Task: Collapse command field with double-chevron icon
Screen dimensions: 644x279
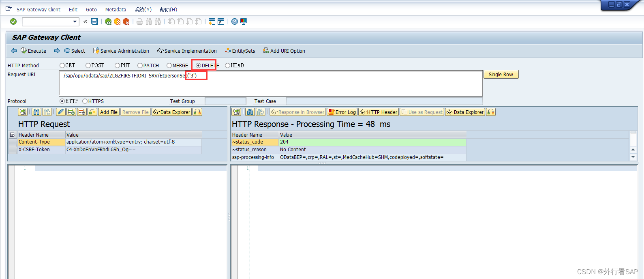Action: (x=85, y=22)
